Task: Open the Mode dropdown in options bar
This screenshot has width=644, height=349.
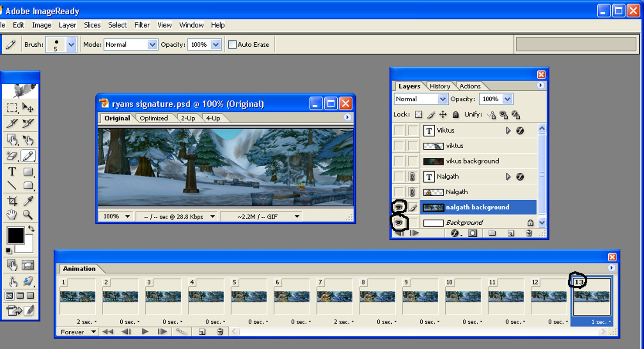Action: (x=152, y=44)
